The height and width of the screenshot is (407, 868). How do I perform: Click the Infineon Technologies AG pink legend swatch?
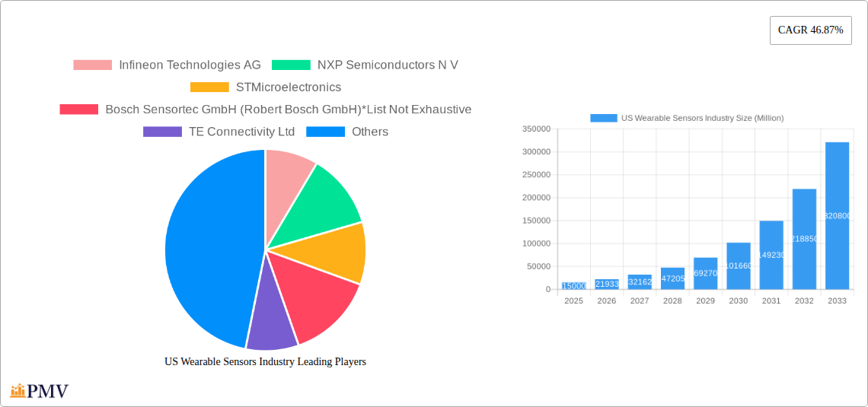coord(92,65)
